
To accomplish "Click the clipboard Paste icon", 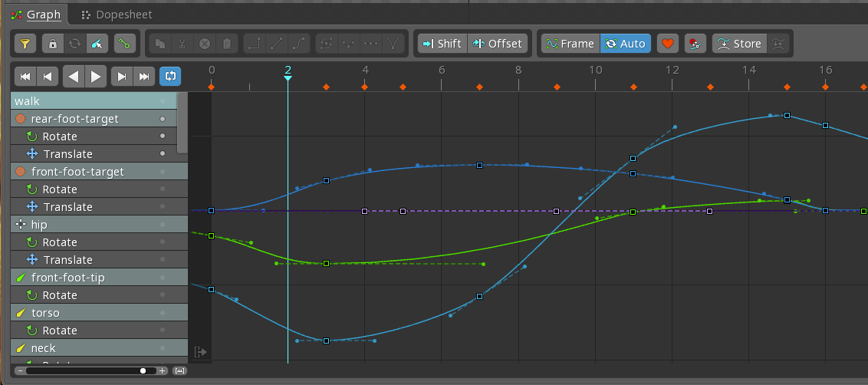I will tap(226, 44).
